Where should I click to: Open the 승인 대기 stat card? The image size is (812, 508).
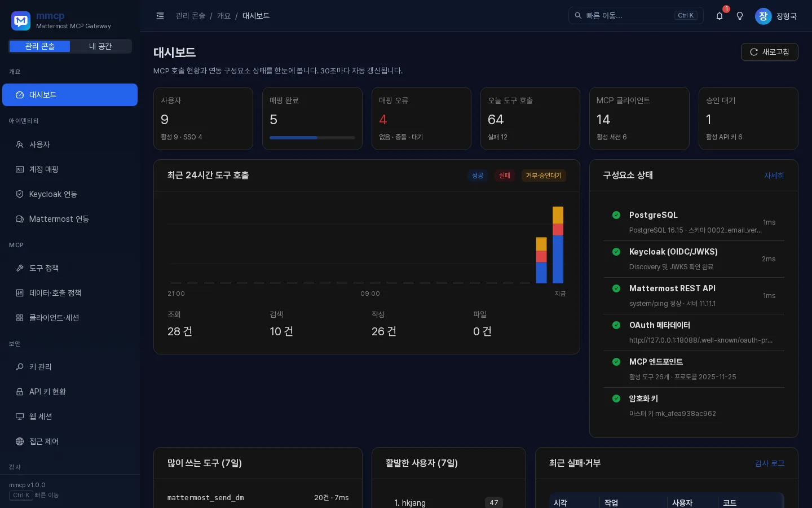click(748, 119)
